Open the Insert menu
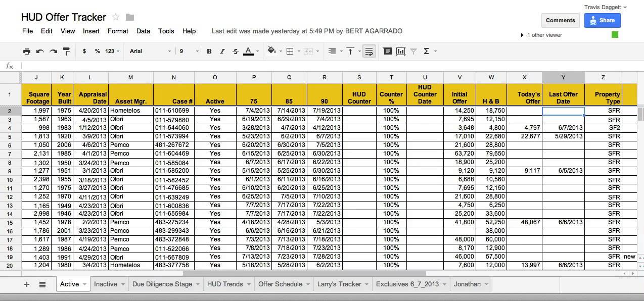Screen dimensions: 644x301 click(x=91, y=31)
